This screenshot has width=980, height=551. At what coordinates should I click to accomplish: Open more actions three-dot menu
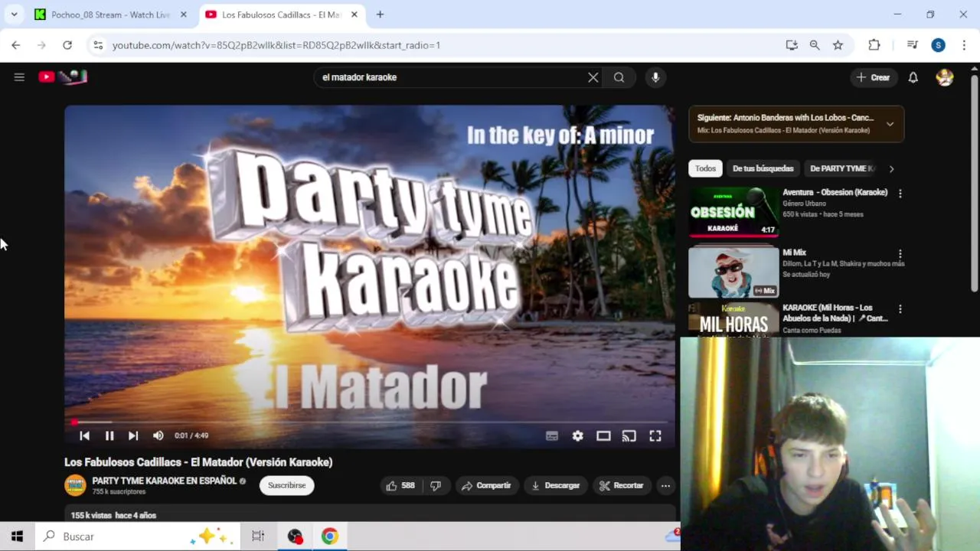pyautogui.click(x=665, y=485)
